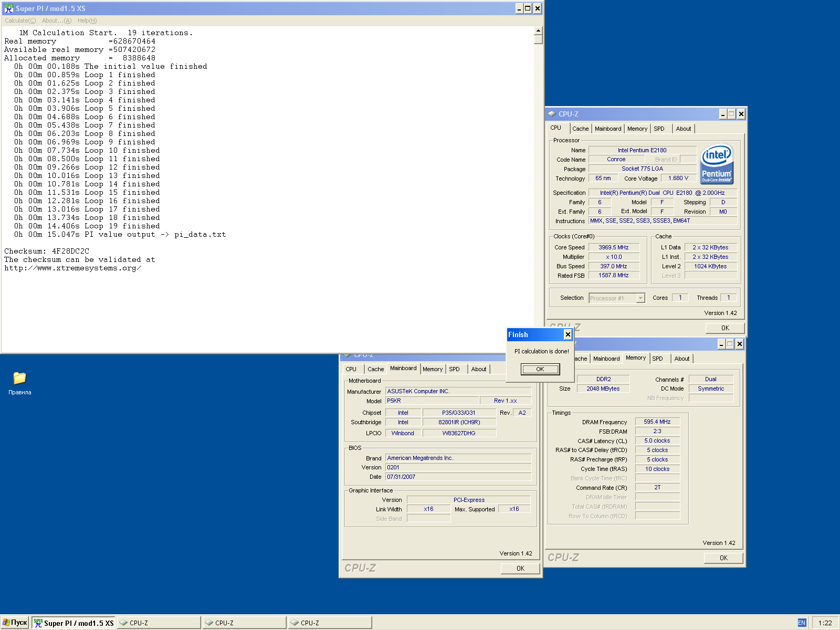This screenshot has height=630, width=840.
Task: Click the Command Rate value 2T
Action: click(x=657, y=487)
